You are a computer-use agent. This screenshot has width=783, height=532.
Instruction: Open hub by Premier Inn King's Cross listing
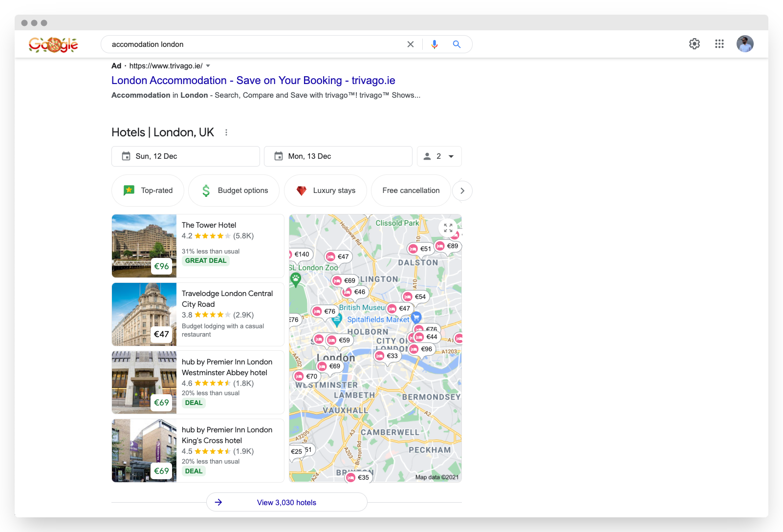point(227,435)
